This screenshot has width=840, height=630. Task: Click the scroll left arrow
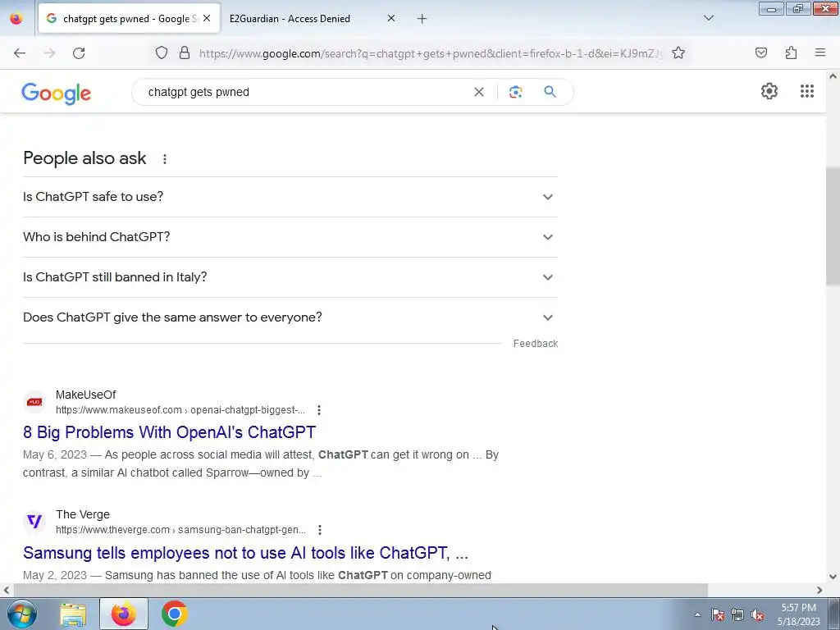coord(7,590)
